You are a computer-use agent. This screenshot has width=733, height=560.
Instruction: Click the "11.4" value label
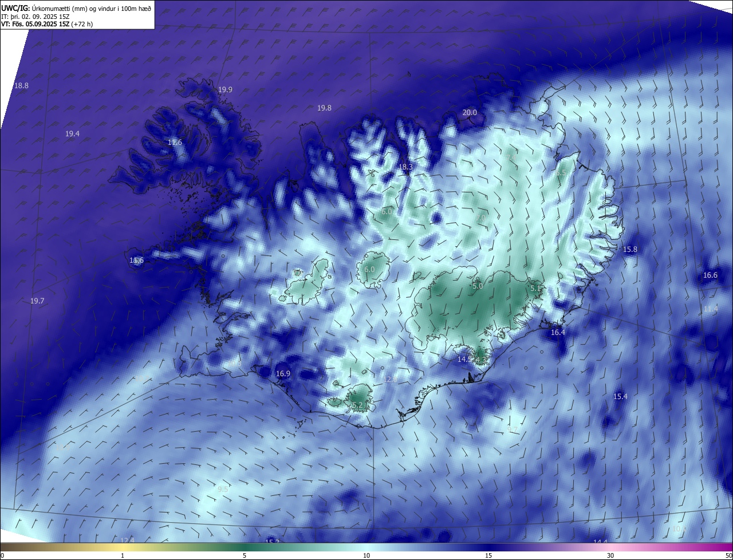(x=711, y=309)
